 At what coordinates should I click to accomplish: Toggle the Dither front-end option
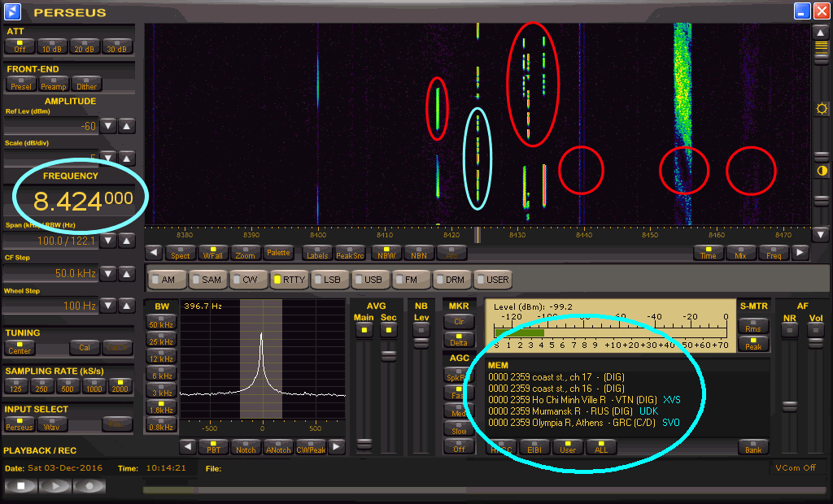[x=86, y=83]
